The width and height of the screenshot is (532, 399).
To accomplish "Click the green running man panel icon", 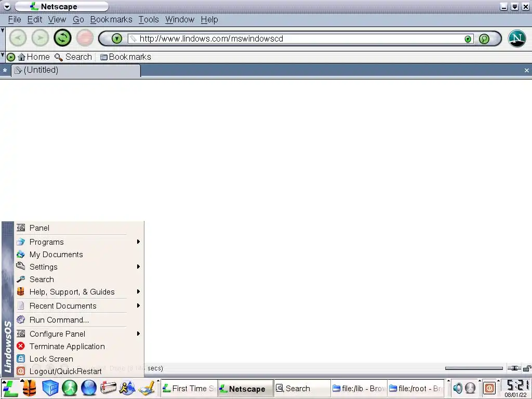I will tap(70, 389).
